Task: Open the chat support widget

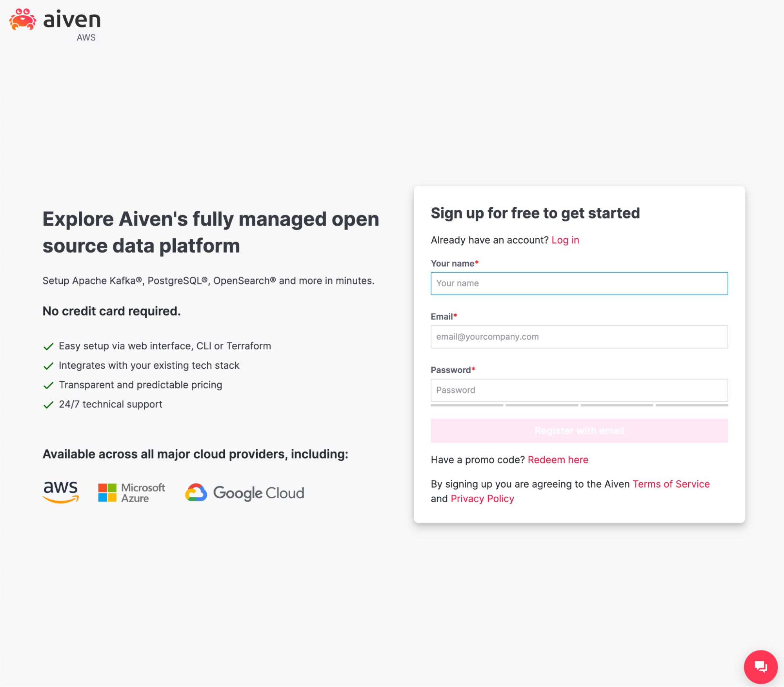Action: tap(760, 667)
